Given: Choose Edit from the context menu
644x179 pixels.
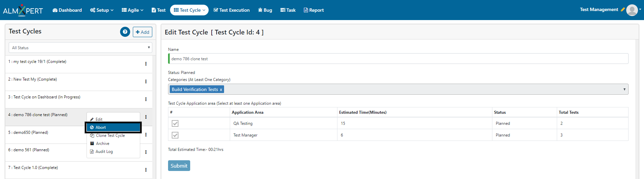Looking at the screenshot, I should pyautogui.click(x=113, y=119).
